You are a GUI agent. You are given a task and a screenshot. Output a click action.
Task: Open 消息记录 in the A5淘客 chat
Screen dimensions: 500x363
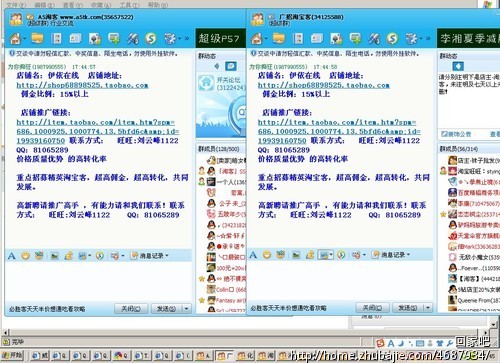point(147,256)
